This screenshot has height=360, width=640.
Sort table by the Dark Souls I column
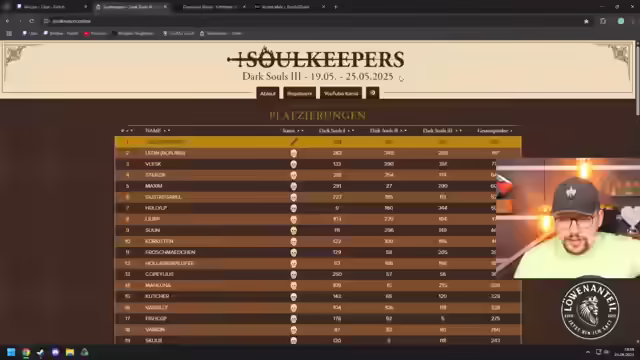[x=336, y=131]
